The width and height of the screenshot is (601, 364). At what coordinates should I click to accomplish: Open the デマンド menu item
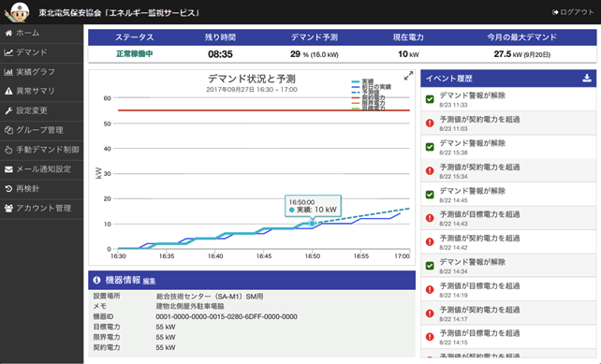click(41, 52)
